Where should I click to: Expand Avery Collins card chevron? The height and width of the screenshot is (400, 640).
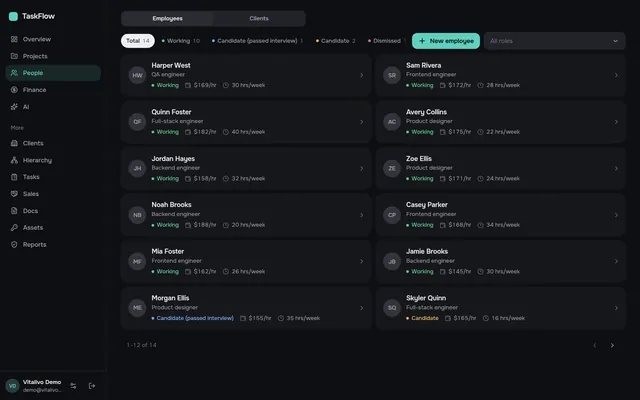pos(616,122)
